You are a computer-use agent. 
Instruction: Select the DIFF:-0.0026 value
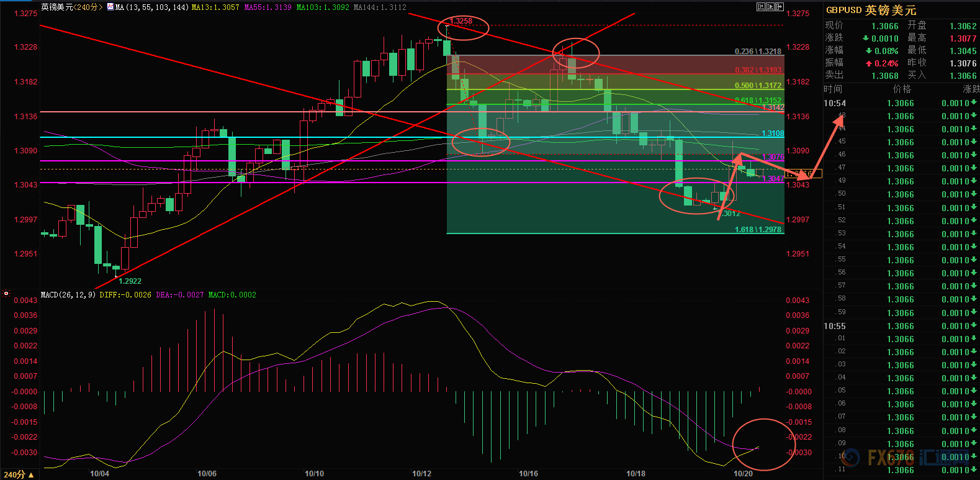pyautogui.click(x=125, y=295)
